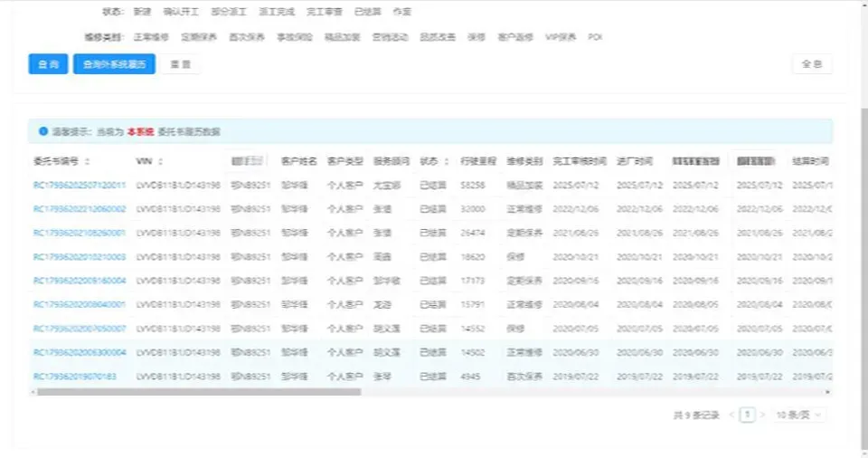Select repair type 精品加装 filter
The width and height of the screenshot is (868, 458).
click(x=342, y=37)
